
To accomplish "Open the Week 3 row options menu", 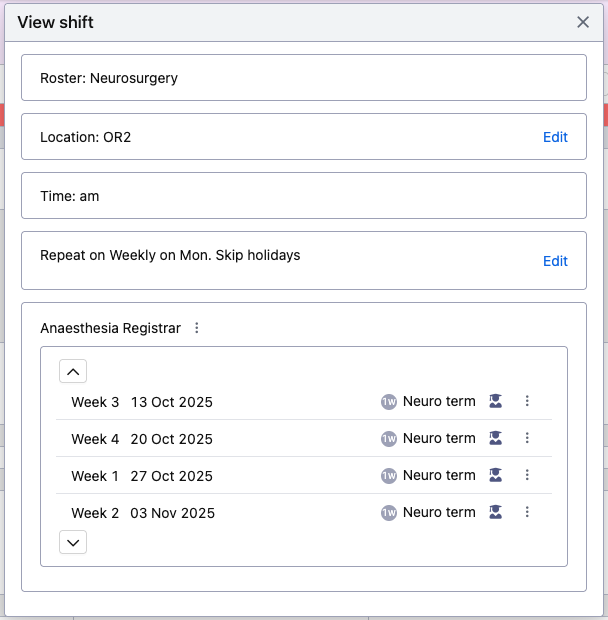I will point(527,401).
